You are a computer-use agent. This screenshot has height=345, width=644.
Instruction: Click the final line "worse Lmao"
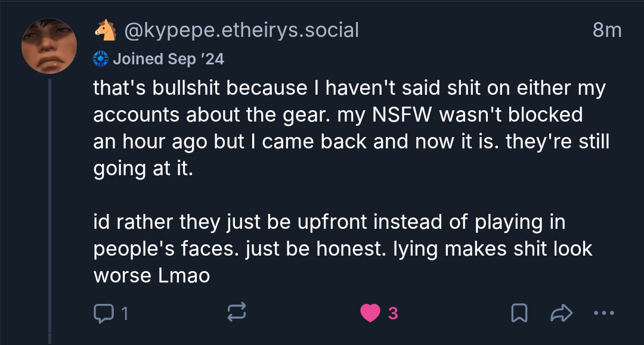pyautogui.click(x=151, y=276)
